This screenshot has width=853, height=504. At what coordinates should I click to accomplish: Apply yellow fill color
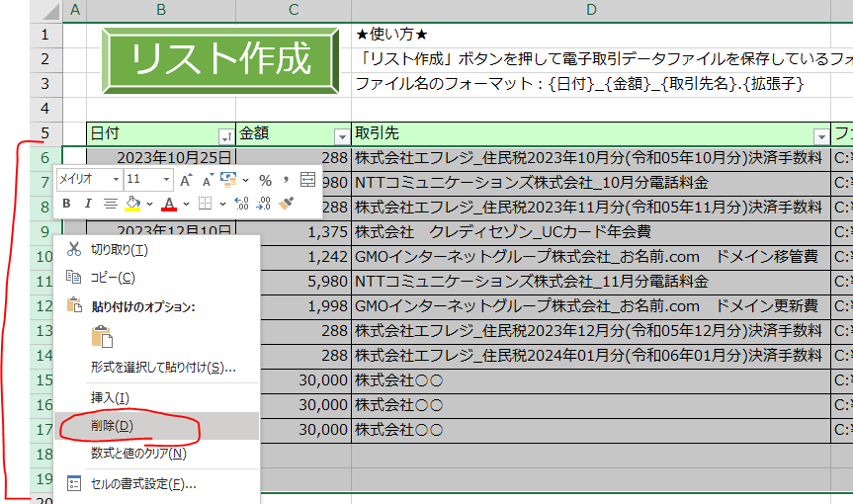[132, 204]
